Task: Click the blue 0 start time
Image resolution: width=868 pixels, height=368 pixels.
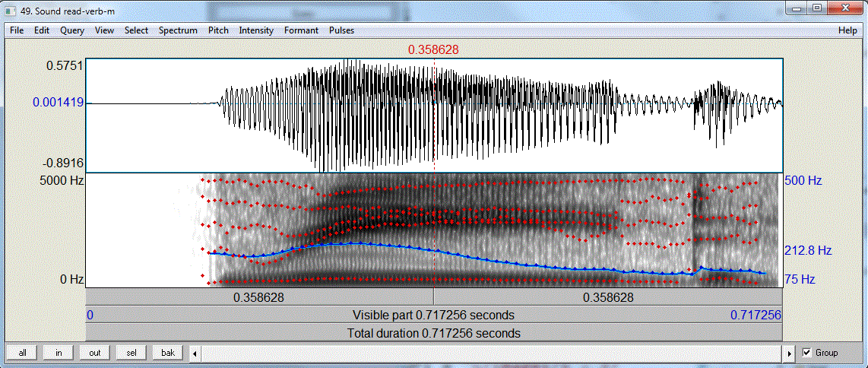Action: click(90, 316)
